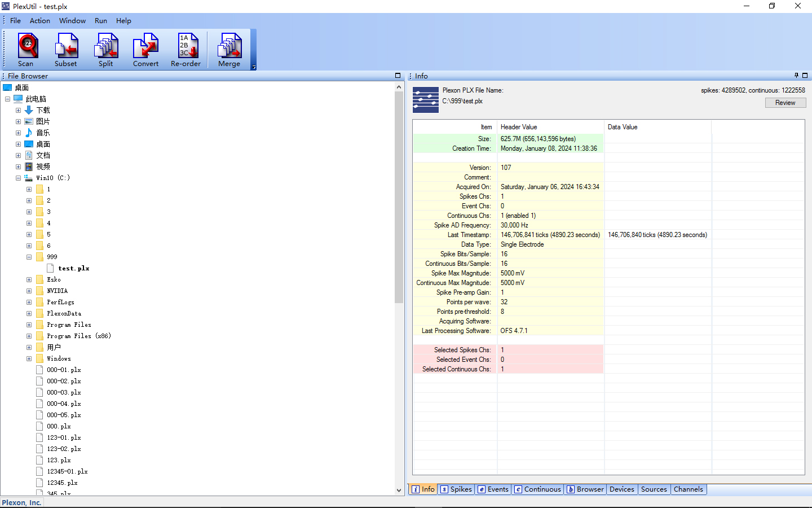Select the Win10 (C:) drive icon
Image resolution: width=812 pixels, height=508 pixels.
click(x=29, y=178)
